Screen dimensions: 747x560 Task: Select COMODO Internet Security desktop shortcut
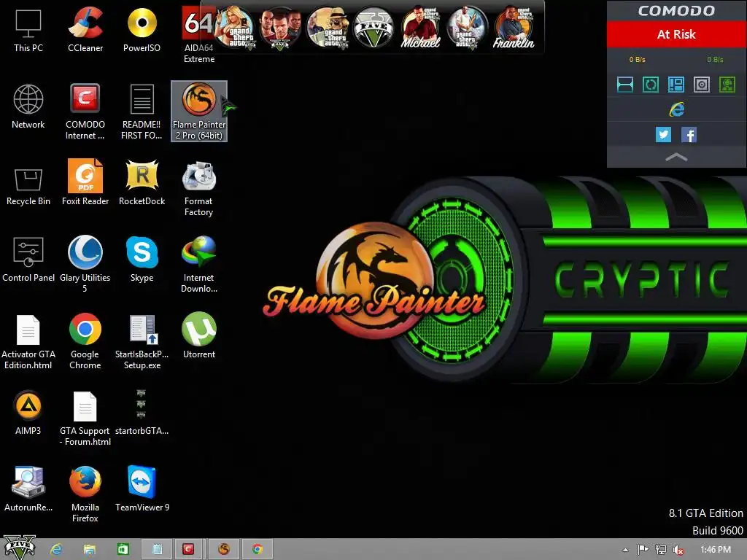[85, 112]
